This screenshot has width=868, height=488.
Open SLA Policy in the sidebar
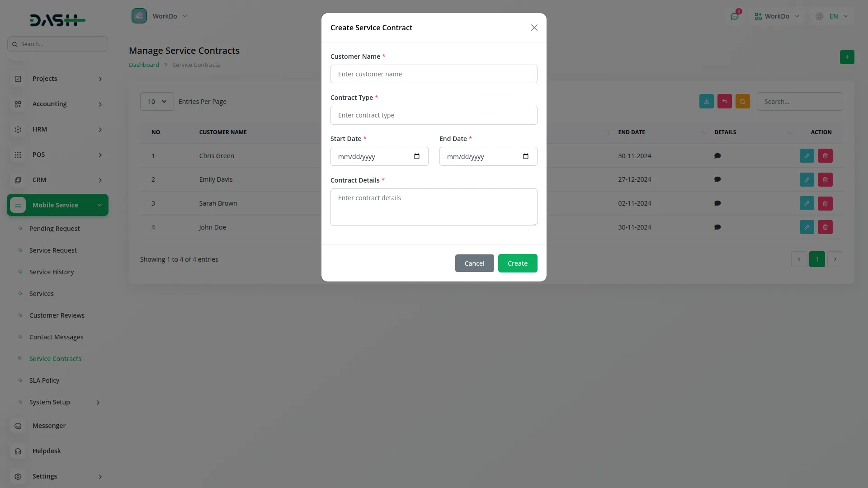coord(44,380)
